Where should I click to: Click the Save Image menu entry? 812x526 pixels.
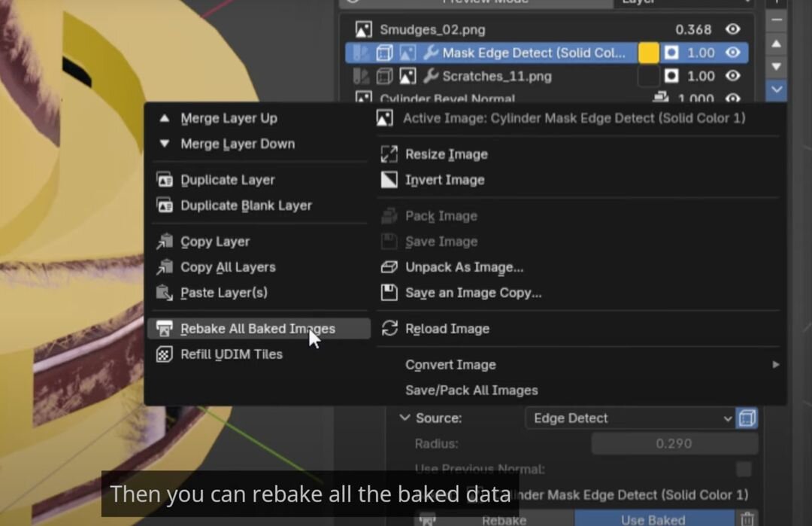(x=578, y=242)
